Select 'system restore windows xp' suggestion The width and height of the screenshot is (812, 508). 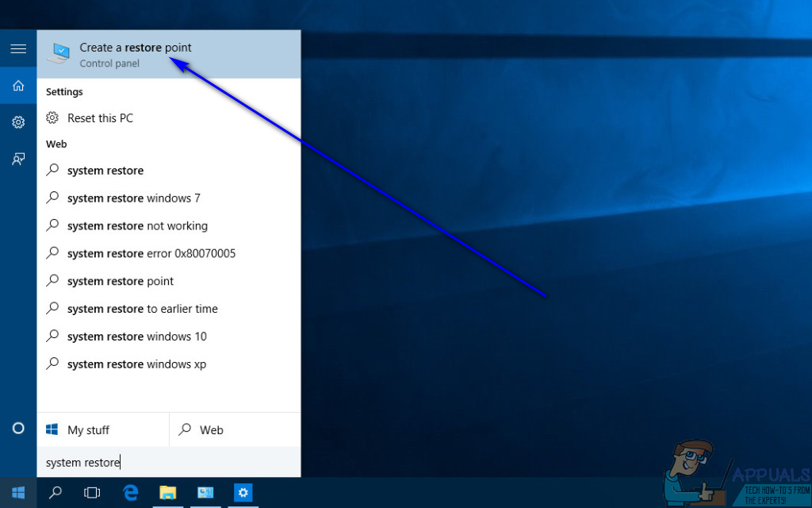click(x=169, y=364)
